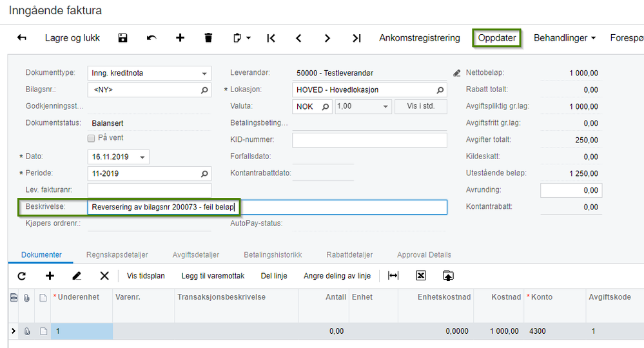Screen dimensions: 644x348
Task: Click the Oppdater button
Action: (497, 38)
